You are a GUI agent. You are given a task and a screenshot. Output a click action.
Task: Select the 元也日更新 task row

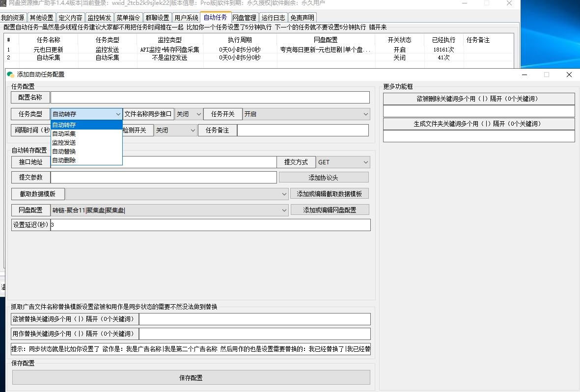48,50
